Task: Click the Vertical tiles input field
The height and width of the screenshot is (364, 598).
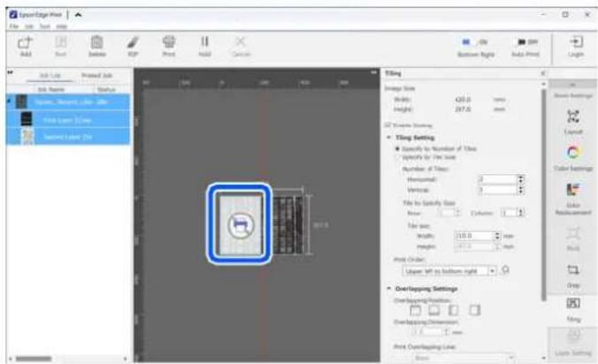Action: point(498,190)
